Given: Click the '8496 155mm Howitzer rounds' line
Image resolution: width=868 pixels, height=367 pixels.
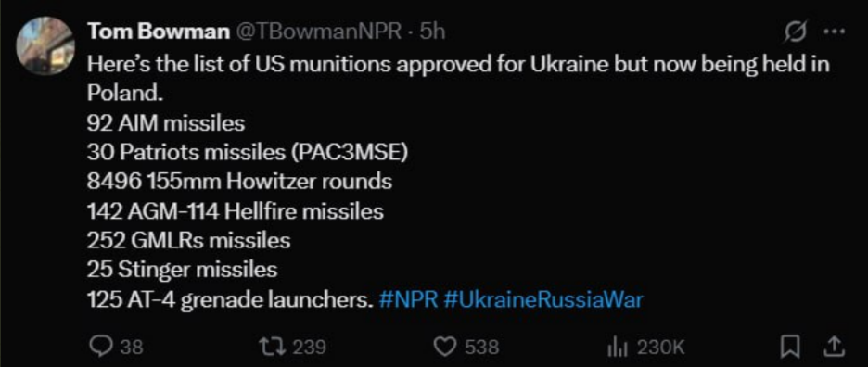Looking at the screenshot, I should [239, 182].
